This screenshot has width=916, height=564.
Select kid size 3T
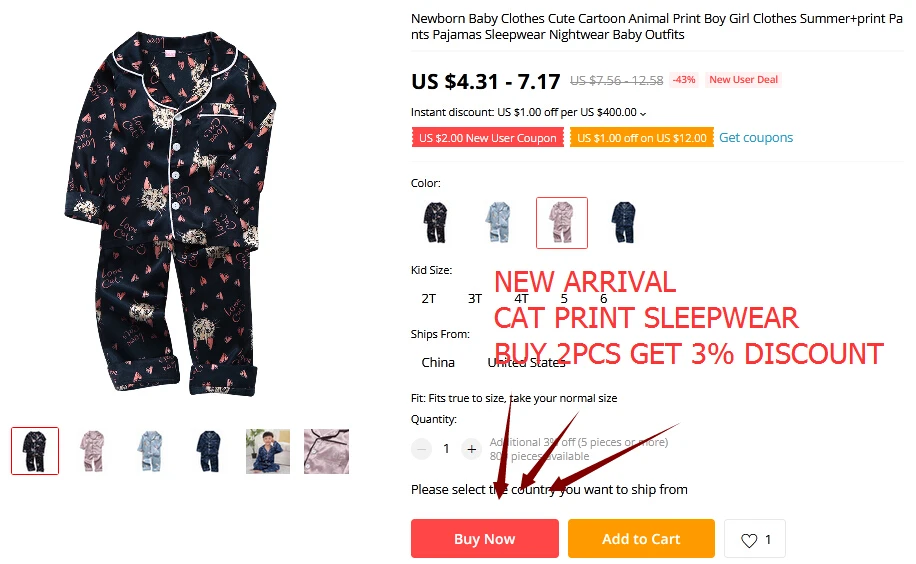coord(475,299)
